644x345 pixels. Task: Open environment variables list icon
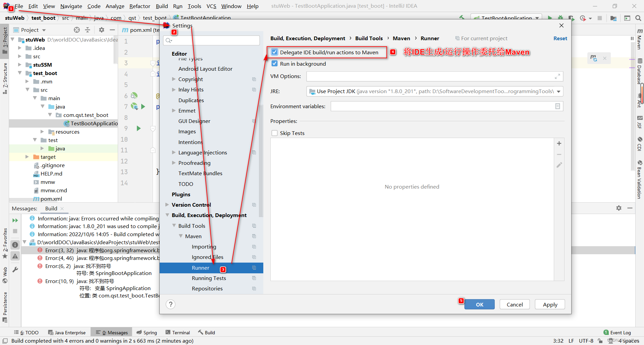[x=557, y=106]
